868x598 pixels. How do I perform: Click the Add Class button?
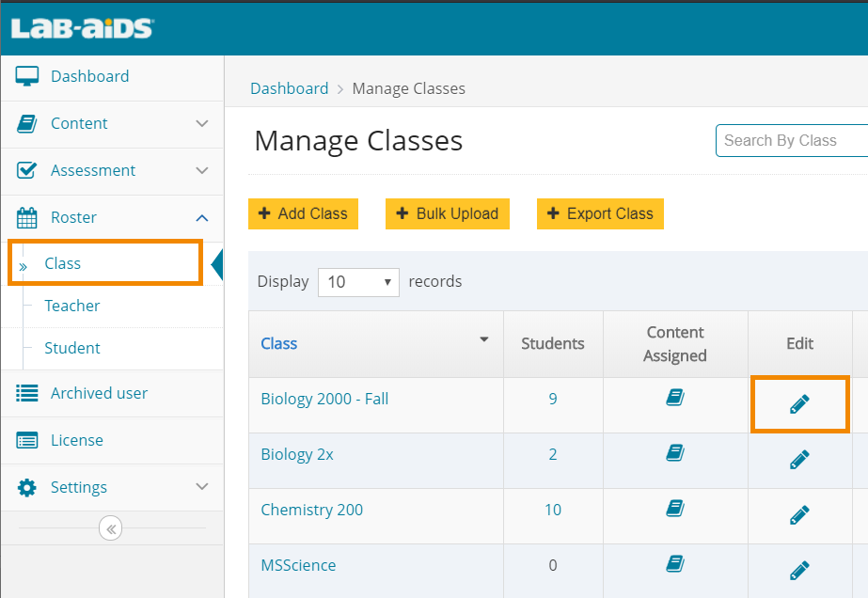[303, 213]
